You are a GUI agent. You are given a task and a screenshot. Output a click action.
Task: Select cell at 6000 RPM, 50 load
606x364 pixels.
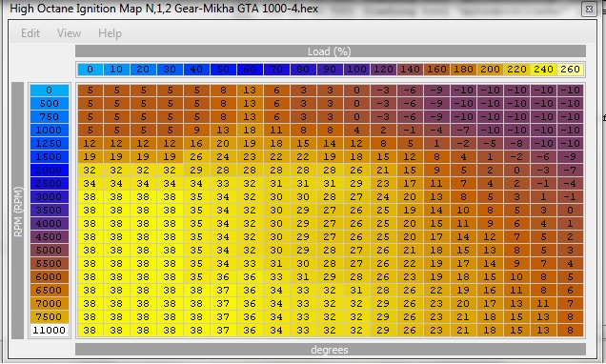pyautogui.click(x=223, y=277)
